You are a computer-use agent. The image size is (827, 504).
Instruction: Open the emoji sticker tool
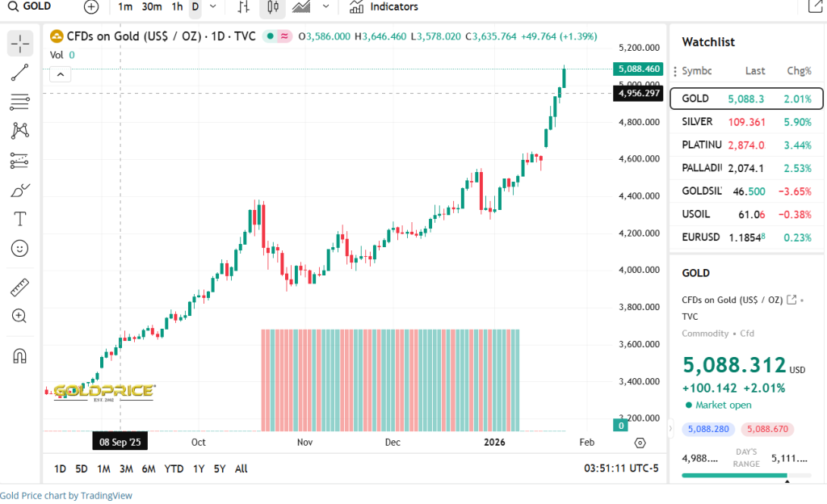(19, 247)
